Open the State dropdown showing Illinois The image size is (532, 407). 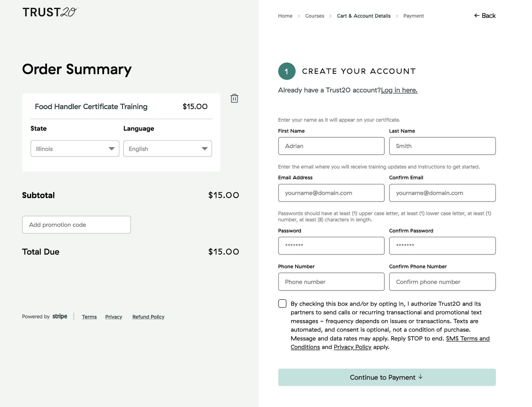(x=75, y=149)
